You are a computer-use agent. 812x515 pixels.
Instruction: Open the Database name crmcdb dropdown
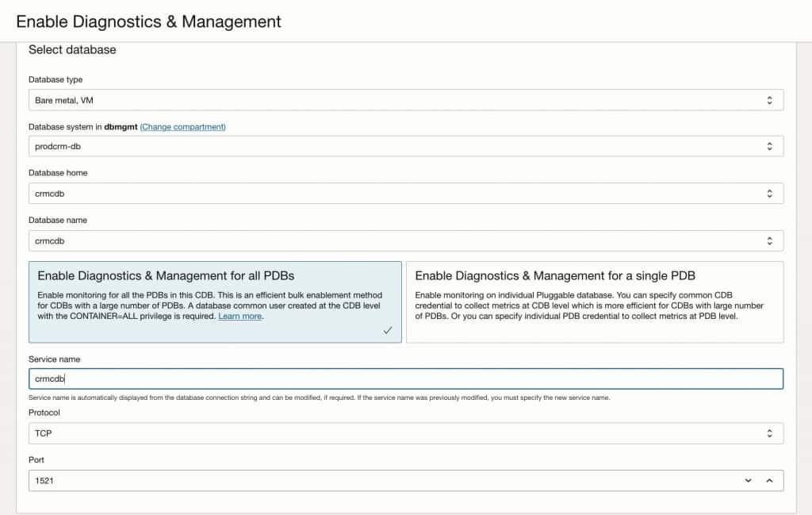(x=396, y=240)
